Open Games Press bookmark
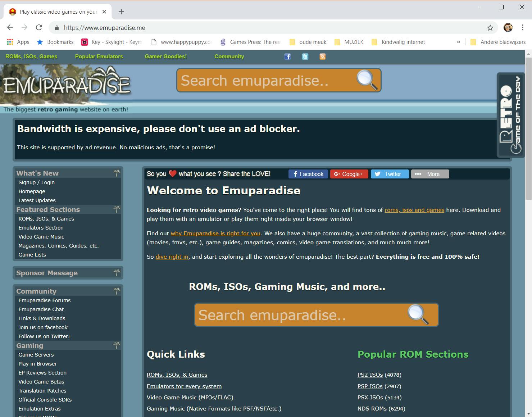This screenshot has width=532, height=417. click(250, 42)
